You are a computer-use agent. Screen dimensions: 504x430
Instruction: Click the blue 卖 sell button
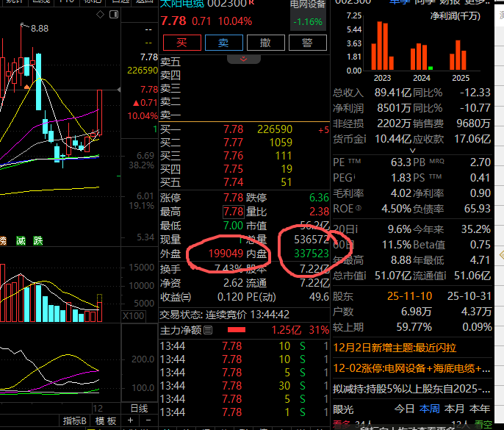tap(223, 43)
